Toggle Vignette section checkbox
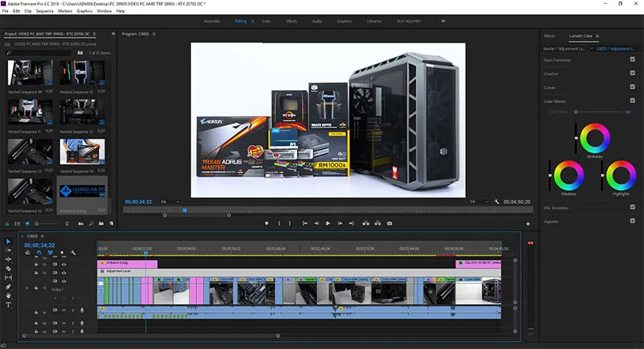The image size is (644, 349). tap(633, 221)
